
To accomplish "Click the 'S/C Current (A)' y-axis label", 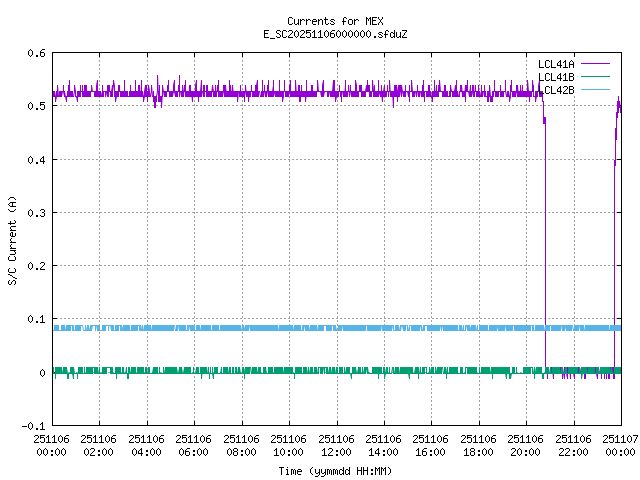I will click(x=13, y=240).
